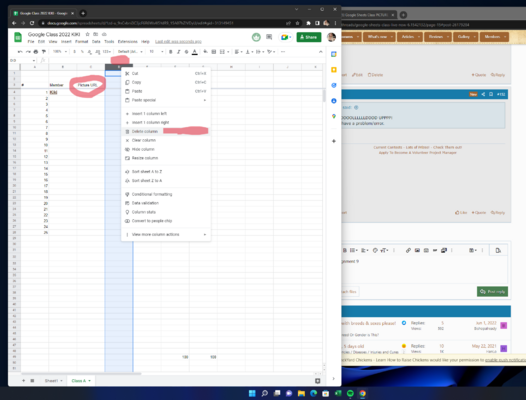Click the Share button
This screenshot has width=526, height=400.
(x=309, y=37)
